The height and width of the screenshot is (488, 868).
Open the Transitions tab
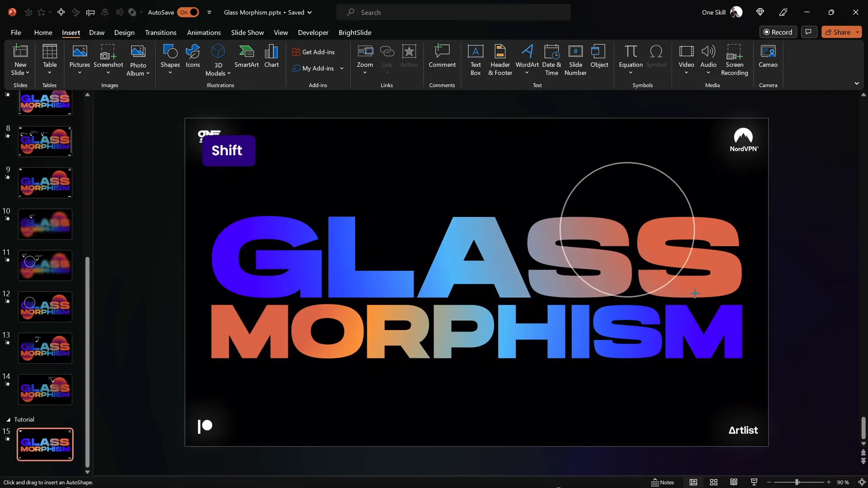click(161, 33)
